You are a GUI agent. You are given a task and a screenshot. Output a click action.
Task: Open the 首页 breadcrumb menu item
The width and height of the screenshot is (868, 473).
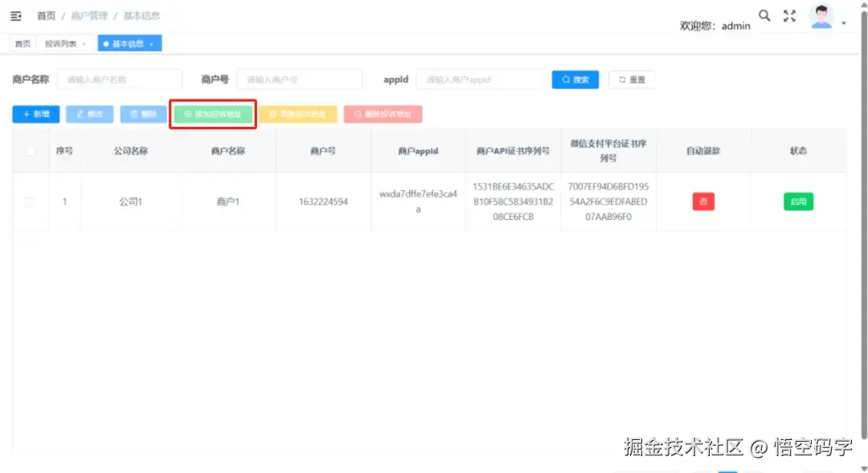[x=46, y=15]
